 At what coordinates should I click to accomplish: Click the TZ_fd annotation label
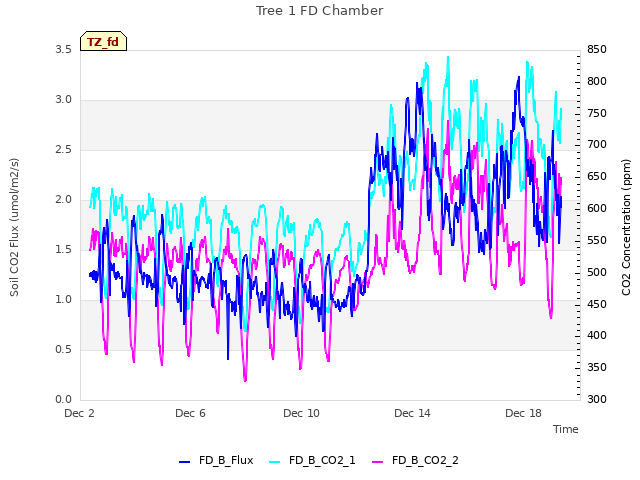(103, 41)
